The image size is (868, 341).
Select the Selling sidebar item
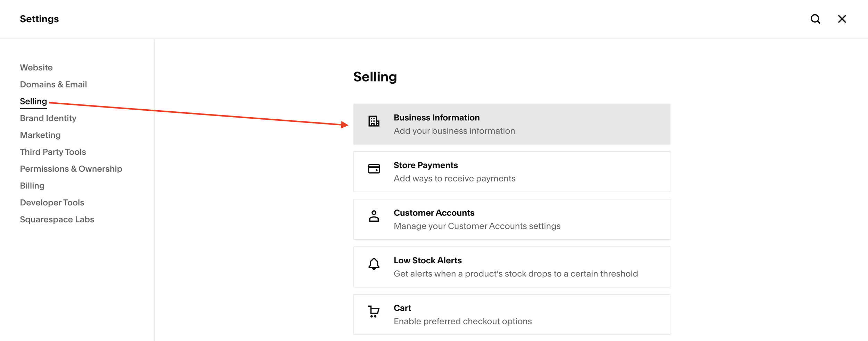[33, 101]
